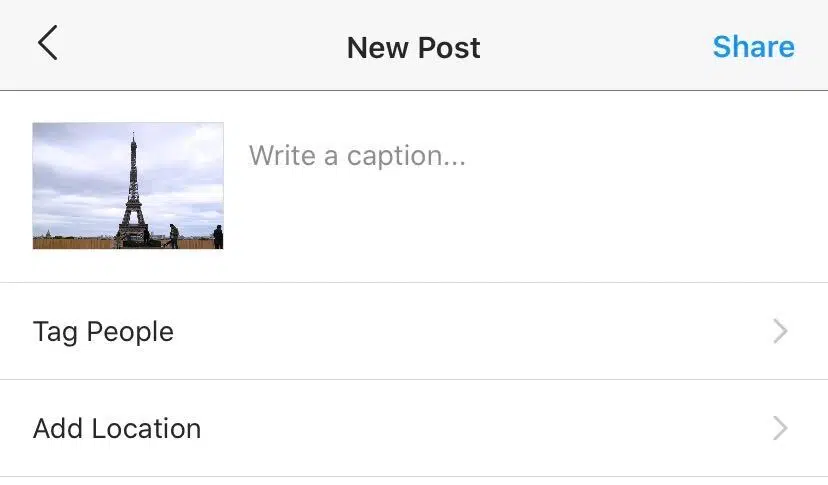Tap the New Post title text

(x=413, y=48)
